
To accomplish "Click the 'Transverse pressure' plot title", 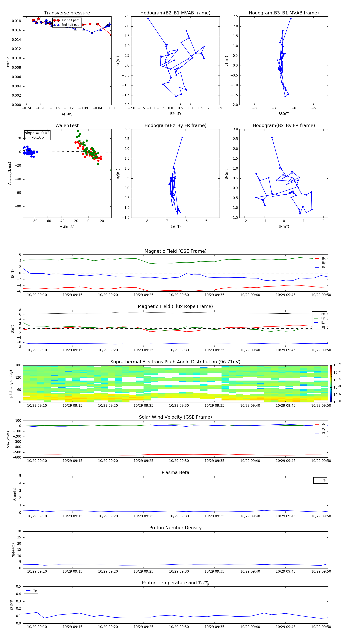I will 67,13.
